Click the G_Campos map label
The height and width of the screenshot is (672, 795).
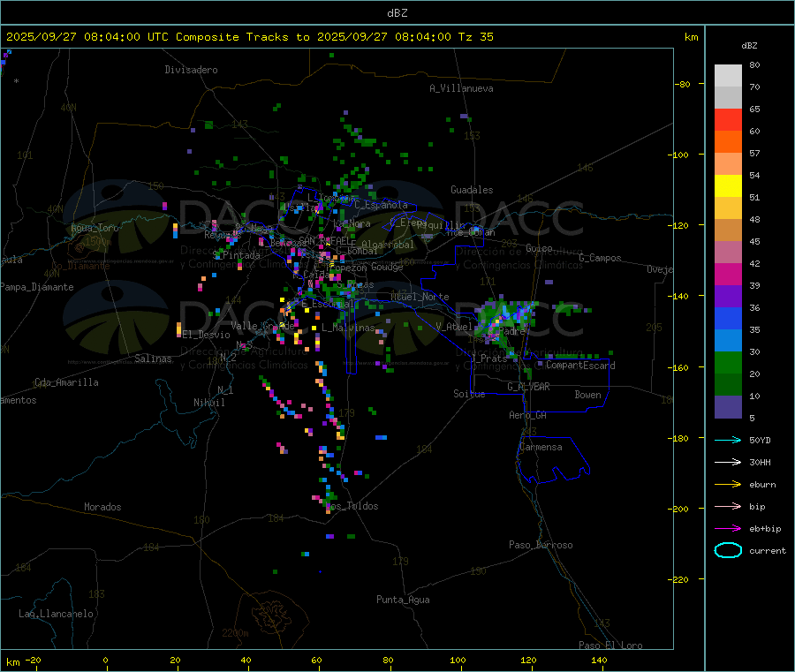[600, 258]
